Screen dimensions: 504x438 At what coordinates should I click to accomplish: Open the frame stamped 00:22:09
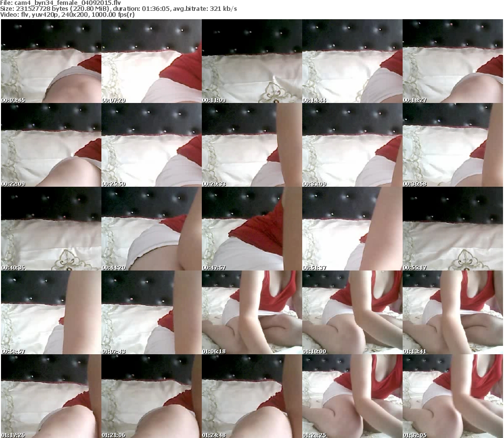pyautogui.click(x=51, y=145)
